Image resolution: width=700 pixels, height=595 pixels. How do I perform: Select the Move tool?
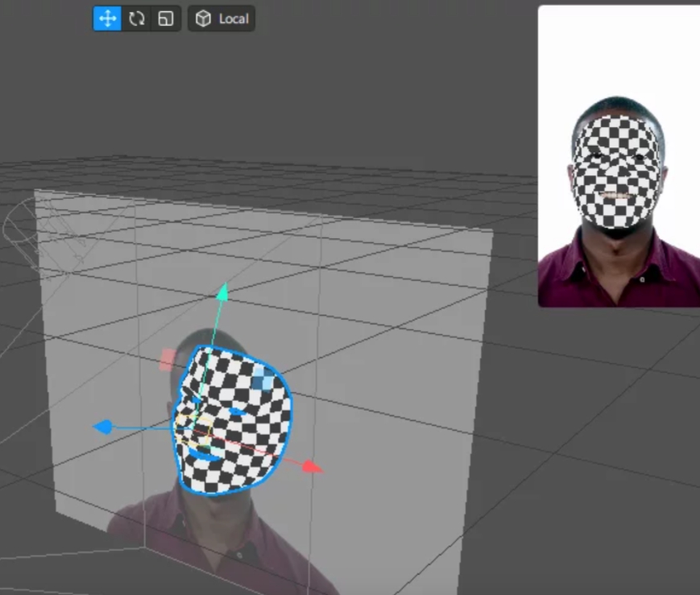107,19
